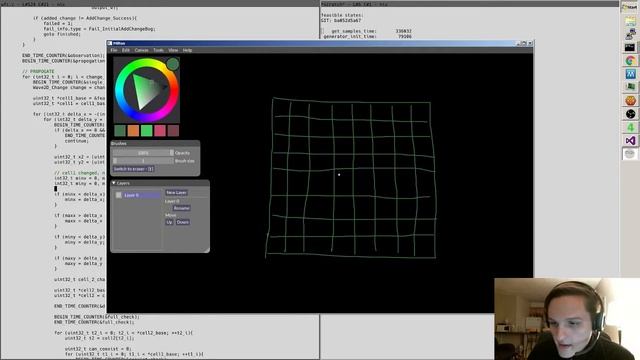
Task: Open the blue M icon in taskbar
Action: (x=630, y=74)
